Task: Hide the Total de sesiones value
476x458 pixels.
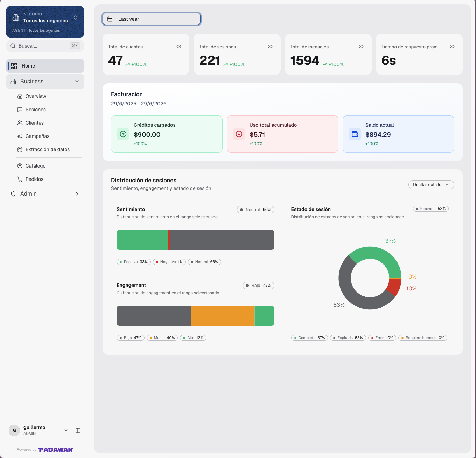Action: [270, 47]
